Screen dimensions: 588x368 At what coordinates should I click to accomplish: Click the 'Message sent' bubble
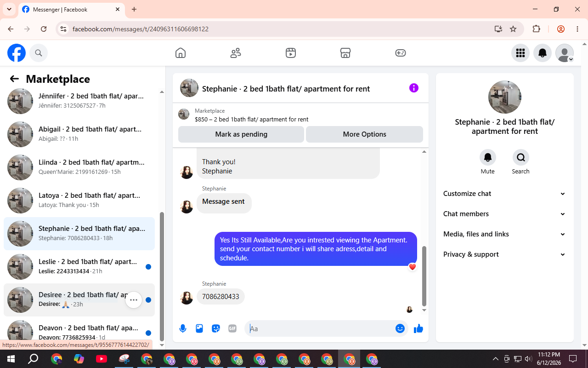[224, 202]
